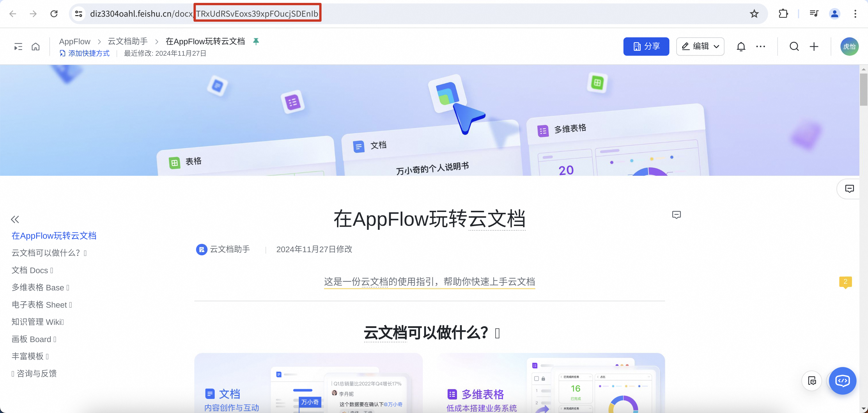Bookmark this page with the star icon

[x=754, y=14]
